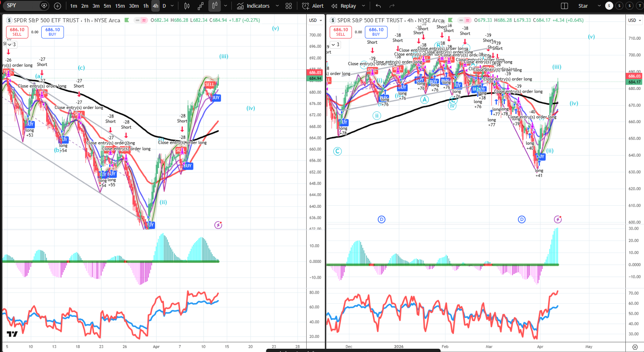Select the 15m timeframe
Image resolution: width=644 pixels, height=352 pixels.
pos(120,6)
